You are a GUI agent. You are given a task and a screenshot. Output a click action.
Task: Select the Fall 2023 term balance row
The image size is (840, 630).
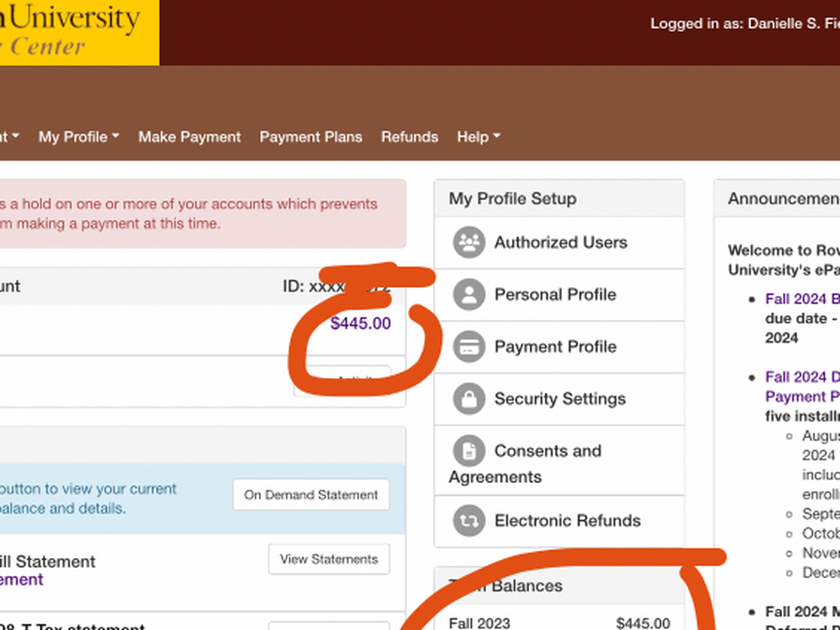[559, 622]
